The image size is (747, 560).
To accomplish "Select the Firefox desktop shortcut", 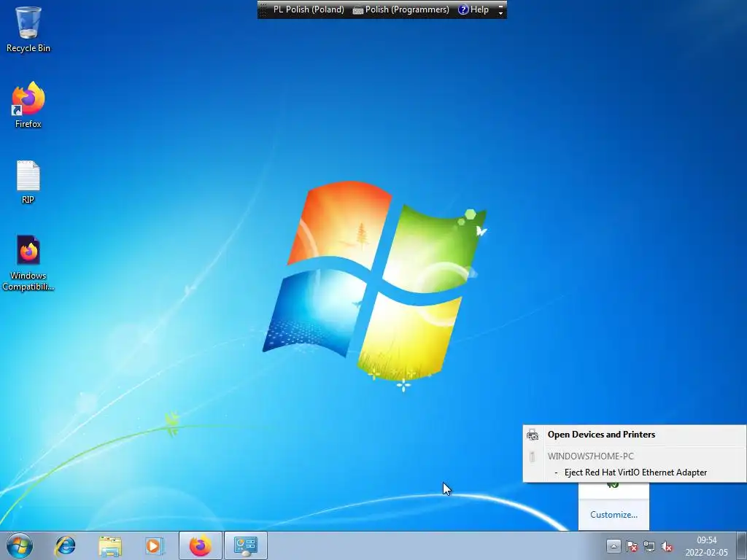I will point(28,105).
